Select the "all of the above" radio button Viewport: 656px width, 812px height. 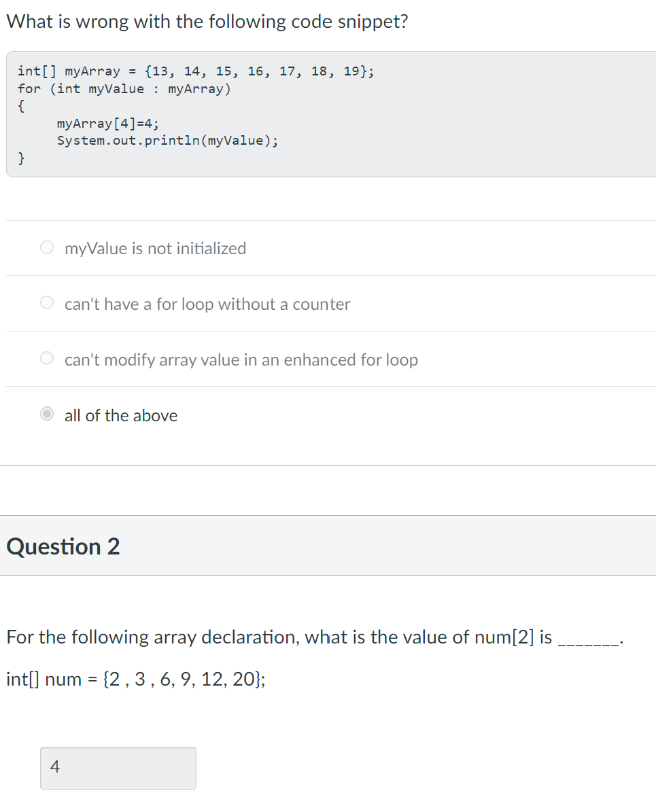pyautogui.click(x=47, y=414)
